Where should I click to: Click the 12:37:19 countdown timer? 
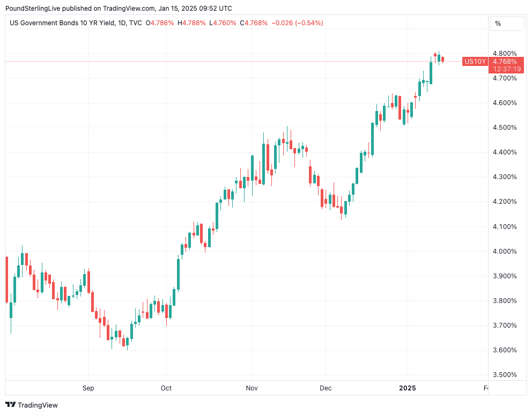506,69
